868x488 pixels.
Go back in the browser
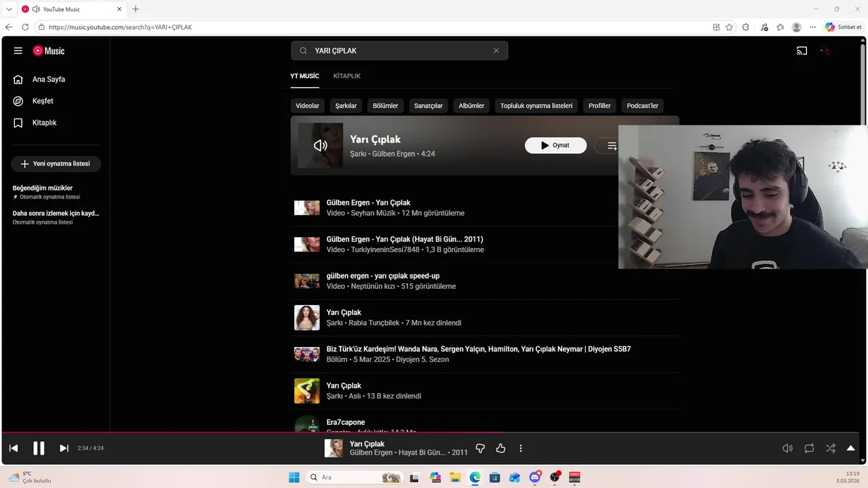click(9, 27)
